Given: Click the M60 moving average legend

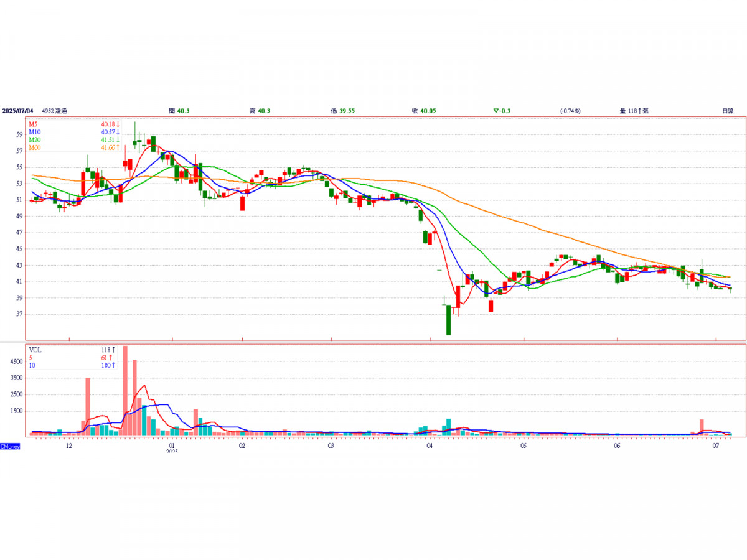Looking at the screenshot, I should (34, 147).
